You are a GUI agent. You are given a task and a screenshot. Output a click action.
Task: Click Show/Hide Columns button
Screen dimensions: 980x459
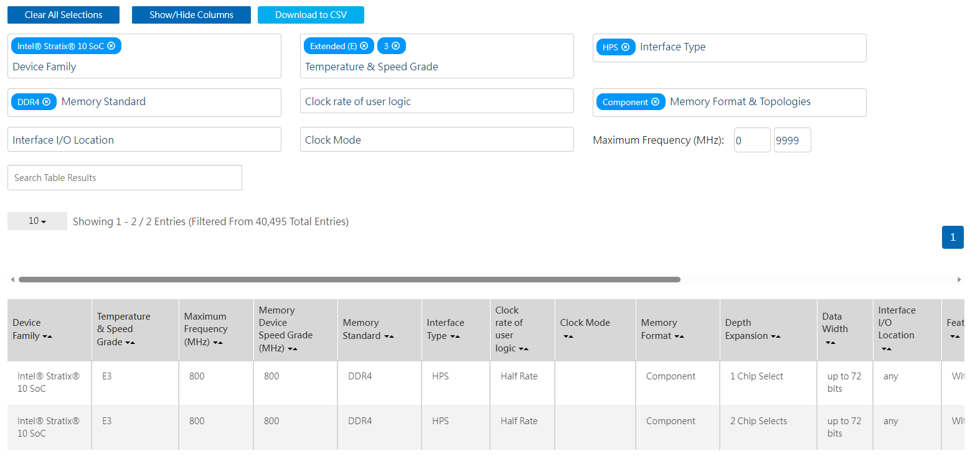point(191,15)
